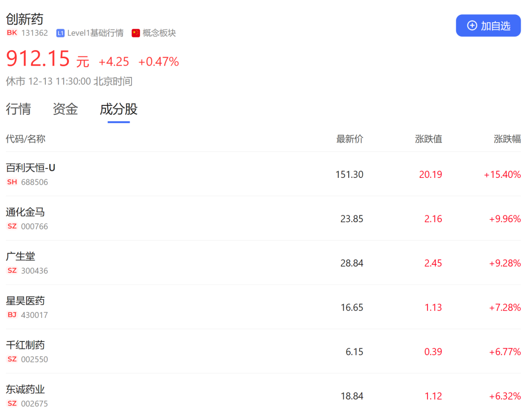Click the board index value 912.15
This screenshot has height=409, width=532.
(x=38, y=58)
